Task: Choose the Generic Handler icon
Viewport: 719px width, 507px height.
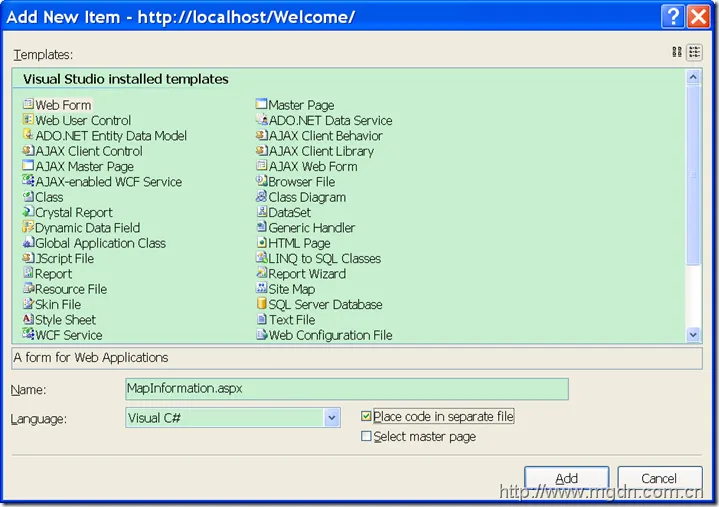Action: pos(261,227)
